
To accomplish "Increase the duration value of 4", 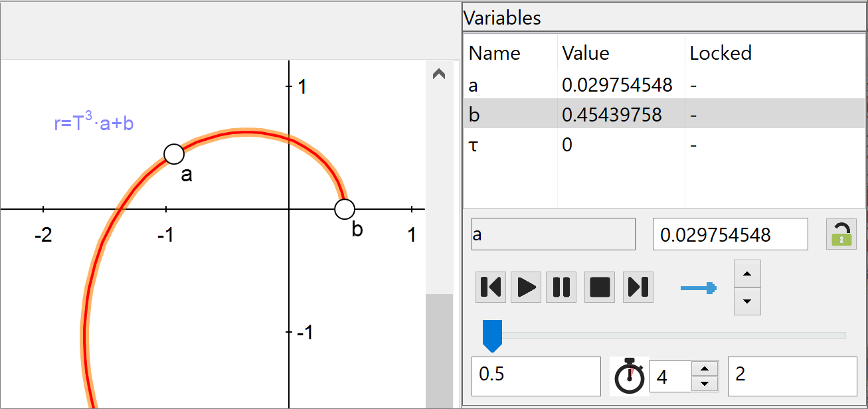I will (705, 369).
